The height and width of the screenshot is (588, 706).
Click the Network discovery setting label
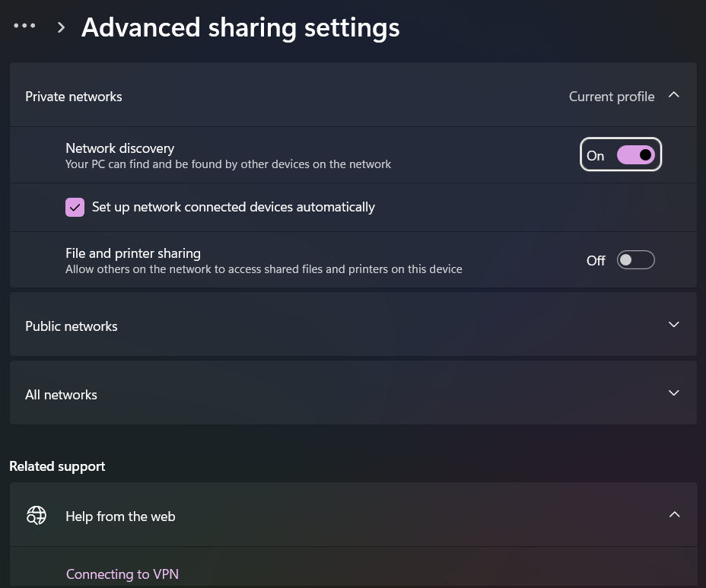(120, 148)
